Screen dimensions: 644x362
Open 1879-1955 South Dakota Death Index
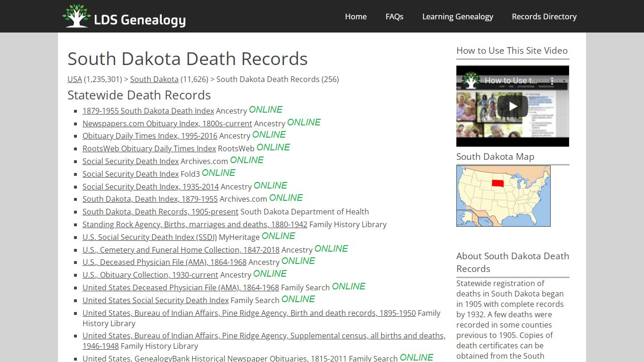pyautogui.click(x=148, y=111)
